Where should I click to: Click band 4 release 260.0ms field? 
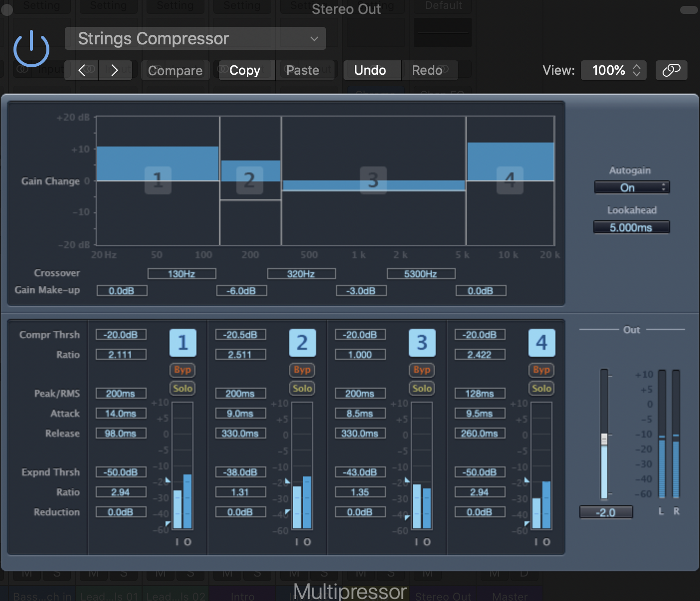click(x=480, y=433)
